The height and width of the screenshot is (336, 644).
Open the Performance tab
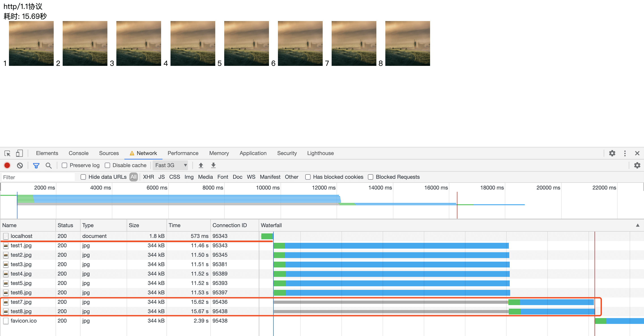pyautogui.click(x=183, y=153)
